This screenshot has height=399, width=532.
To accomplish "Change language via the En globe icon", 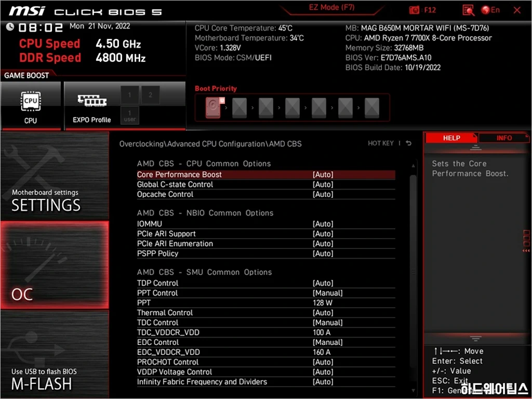I will pyautogui.click(x=490, y=10).
